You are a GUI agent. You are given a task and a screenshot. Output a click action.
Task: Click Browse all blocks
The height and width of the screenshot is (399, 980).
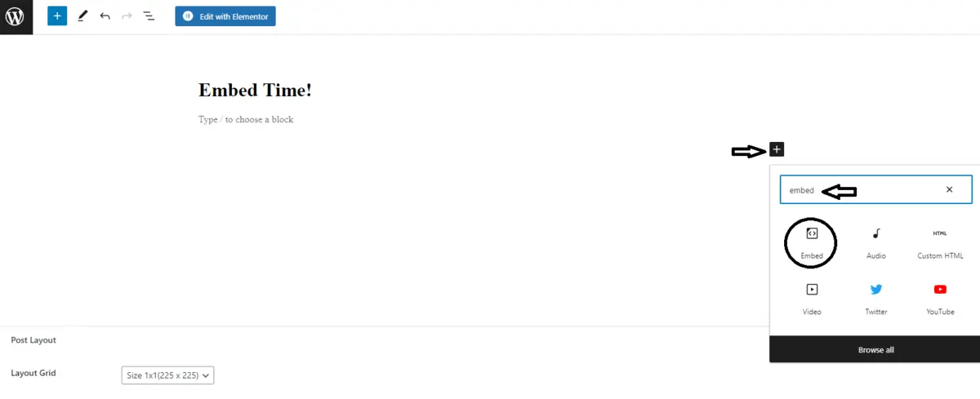pyautogui.click(x=875, y=349)
